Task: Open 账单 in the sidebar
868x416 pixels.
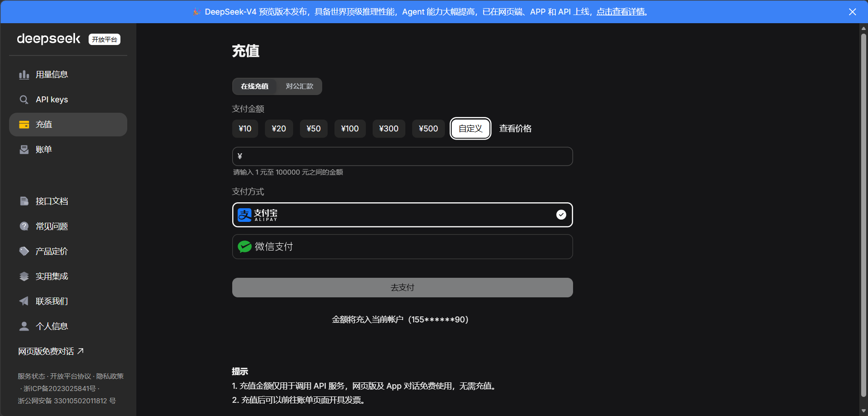Action: click(68, 150)
